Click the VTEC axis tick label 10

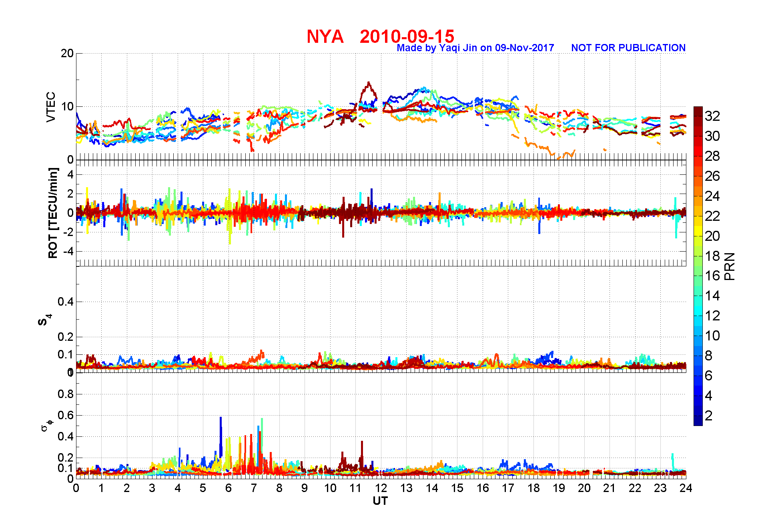coord(67,106)
